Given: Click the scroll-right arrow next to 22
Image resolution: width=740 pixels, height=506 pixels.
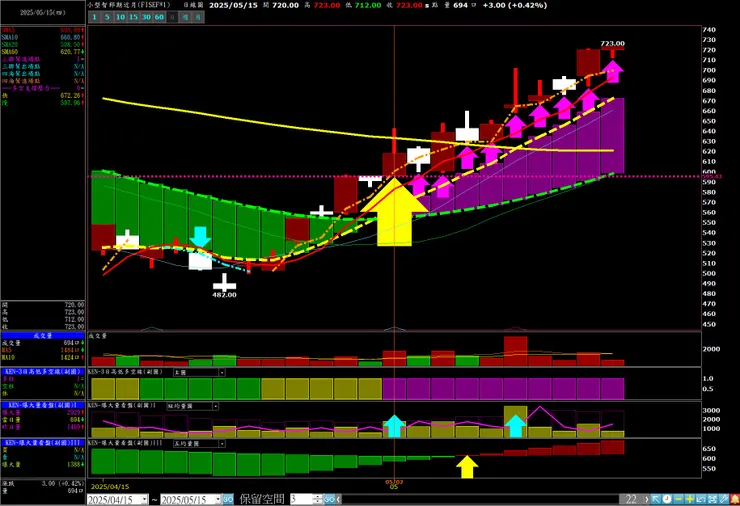Looking at the screenshot, I should [x=647, y=499].
